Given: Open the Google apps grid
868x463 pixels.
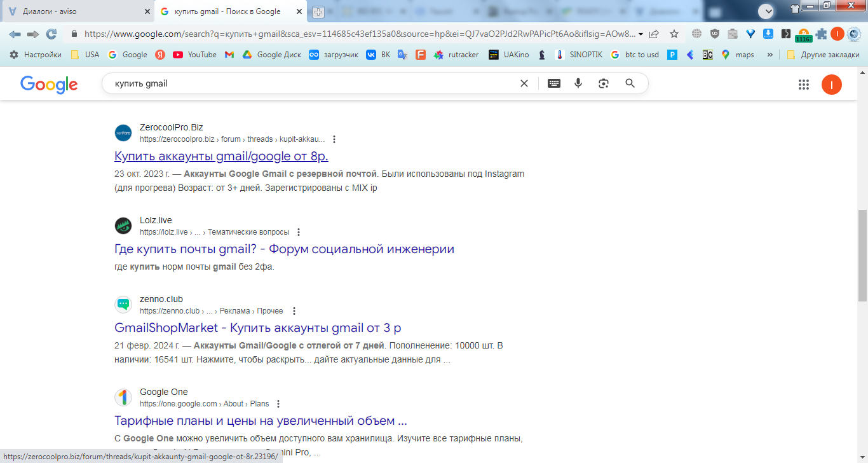Looking at the screenshot, I should 804,85.
